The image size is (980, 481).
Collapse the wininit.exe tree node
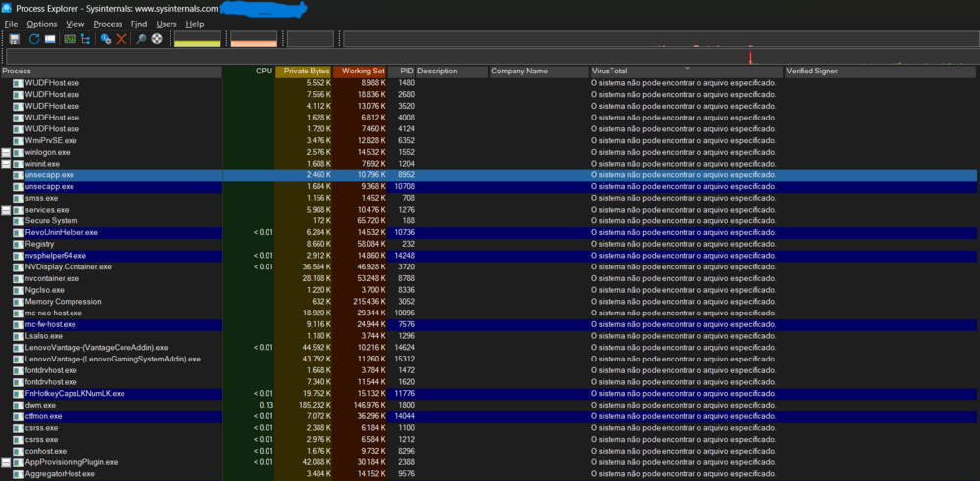pyautogui.click(x=6, y=164)
